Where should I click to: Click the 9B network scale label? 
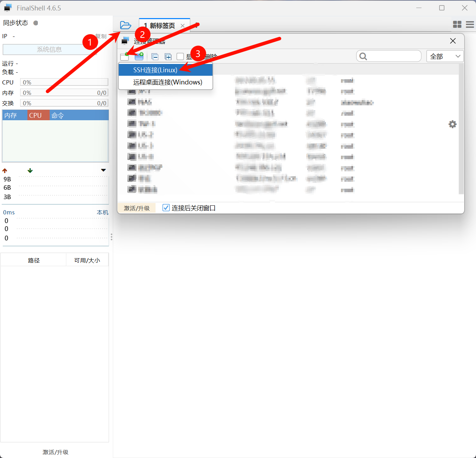7,179
